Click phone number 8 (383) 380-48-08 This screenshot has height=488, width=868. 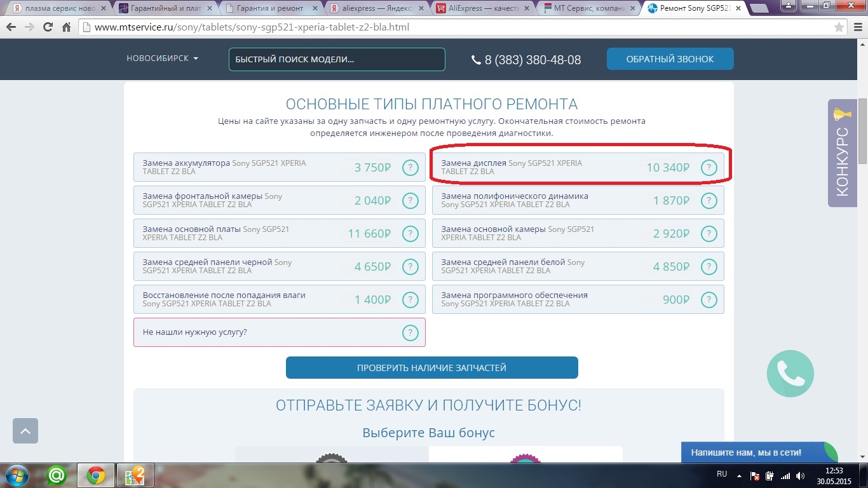click(526, 60)
